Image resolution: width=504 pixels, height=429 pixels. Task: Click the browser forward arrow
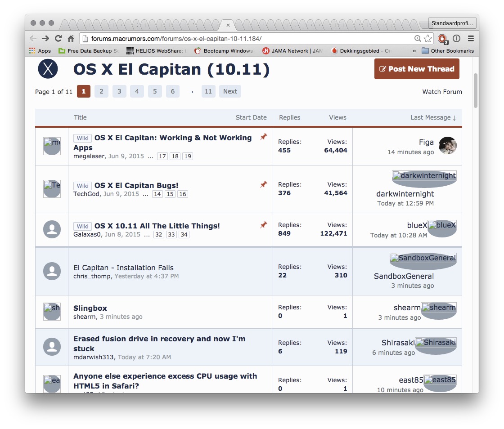click(45, 39)
